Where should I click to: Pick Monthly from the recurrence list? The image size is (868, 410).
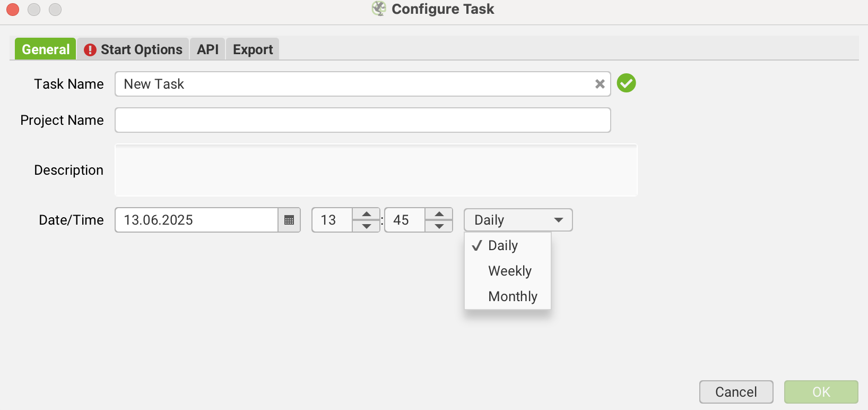(513, 296)
